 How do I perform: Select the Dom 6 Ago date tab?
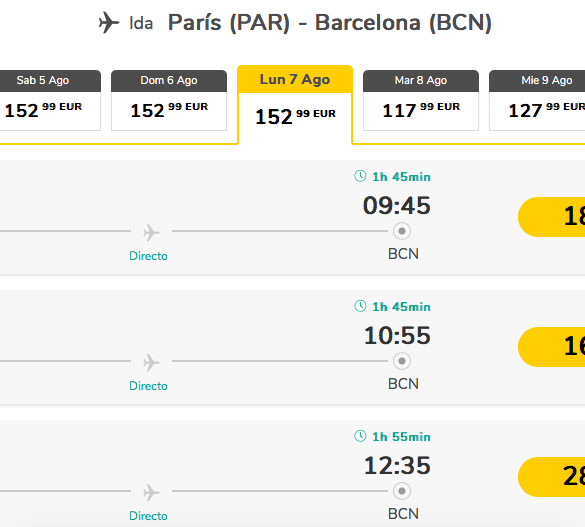(x=169, y=100)
